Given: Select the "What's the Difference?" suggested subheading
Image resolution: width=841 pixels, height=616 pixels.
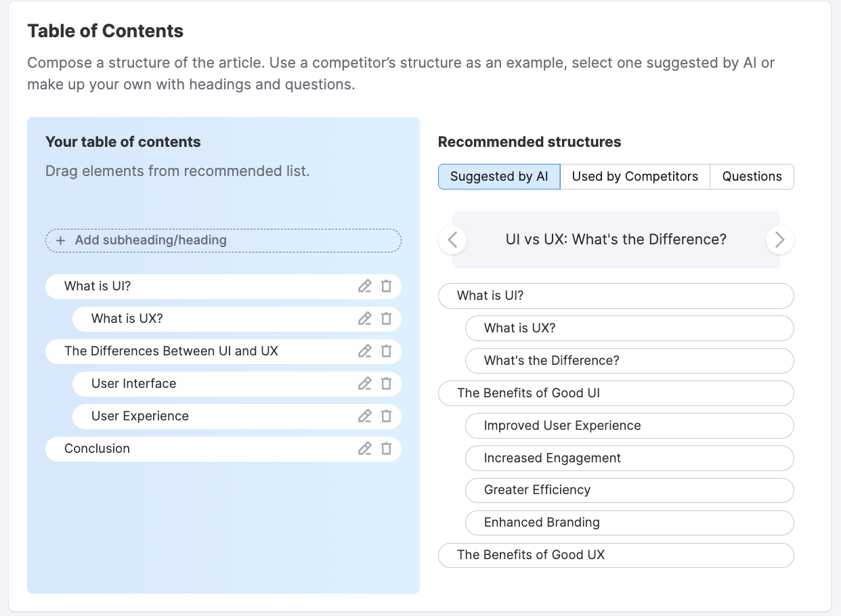Looking at the screenshot, I should click(629, 360).
